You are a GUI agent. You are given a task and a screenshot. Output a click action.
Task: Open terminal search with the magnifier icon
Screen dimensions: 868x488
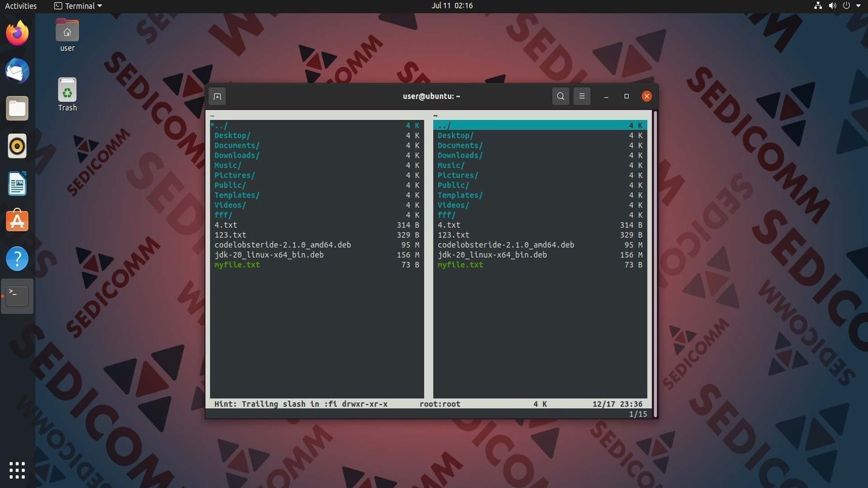[561, 96]
